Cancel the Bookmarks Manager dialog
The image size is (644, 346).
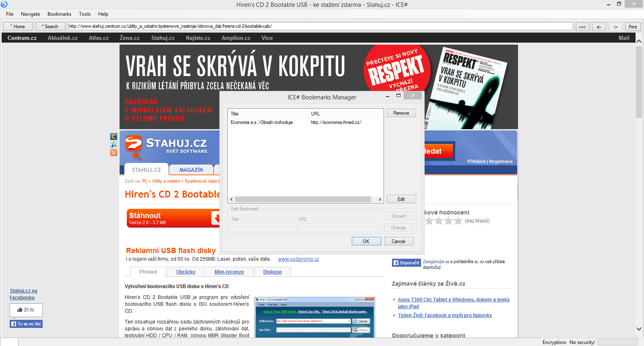point(398,241)
